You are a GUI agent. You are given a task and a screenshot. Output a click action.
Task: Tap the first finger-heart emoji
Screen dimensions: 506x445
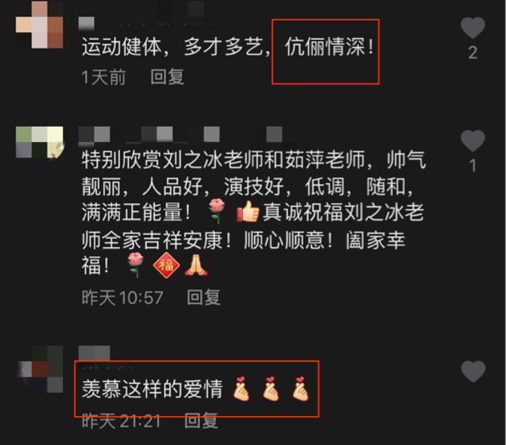(241, 388)
